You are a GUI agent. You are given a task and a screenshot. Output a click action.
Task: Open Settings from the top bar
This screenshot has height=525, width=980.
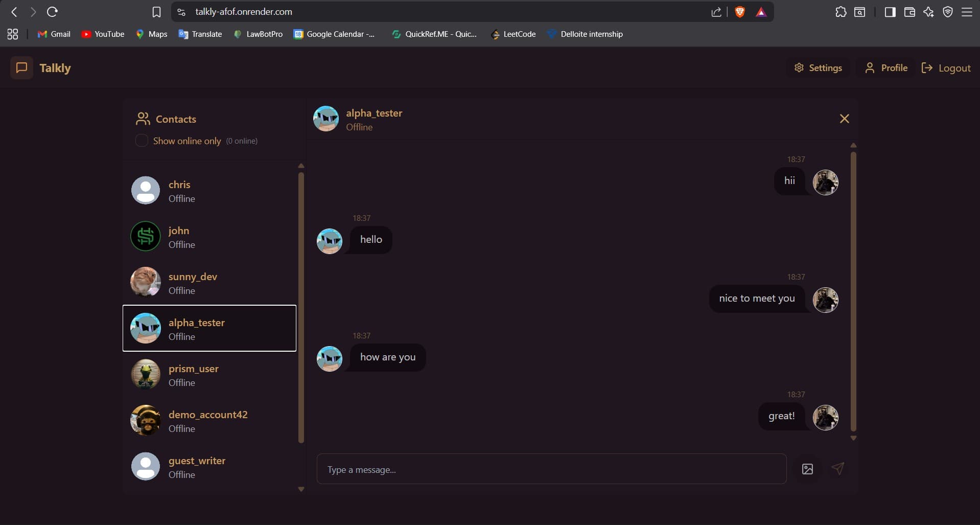coord(818,68)
